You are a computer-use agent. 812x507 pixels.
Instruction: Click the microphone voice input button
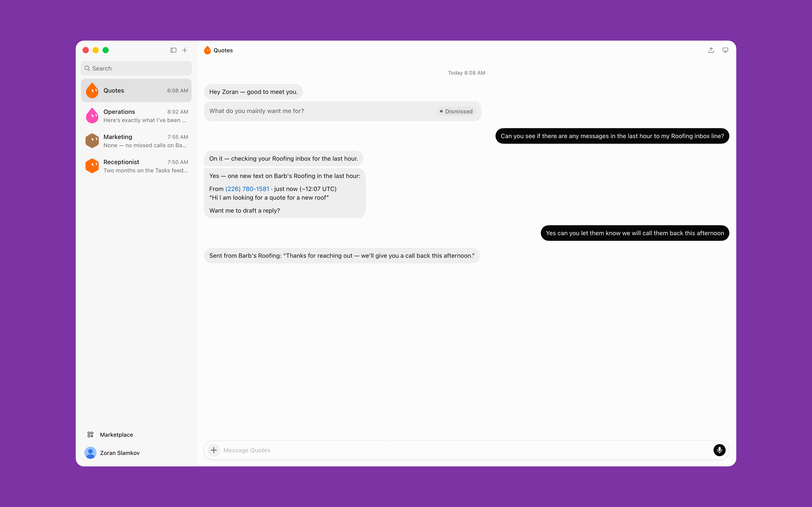click(x=719, y=450)
